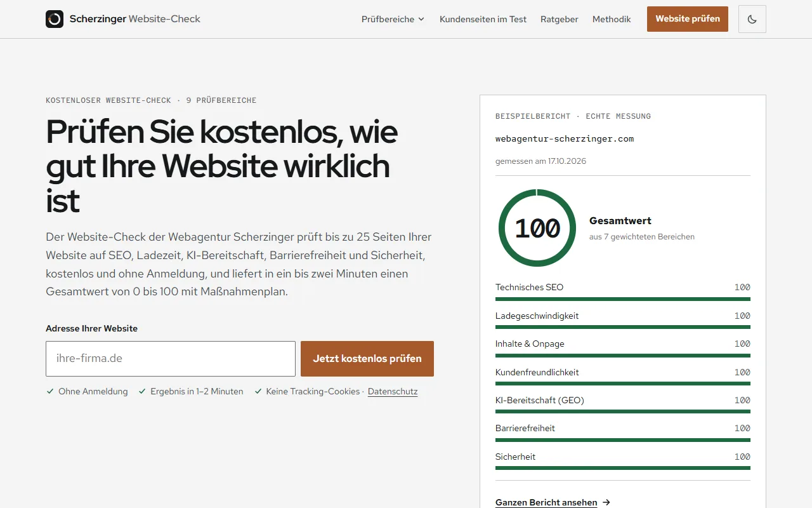This screenshot has width=812, height=508.
Task: Go to the Ratgeber section
Action: 560,19
